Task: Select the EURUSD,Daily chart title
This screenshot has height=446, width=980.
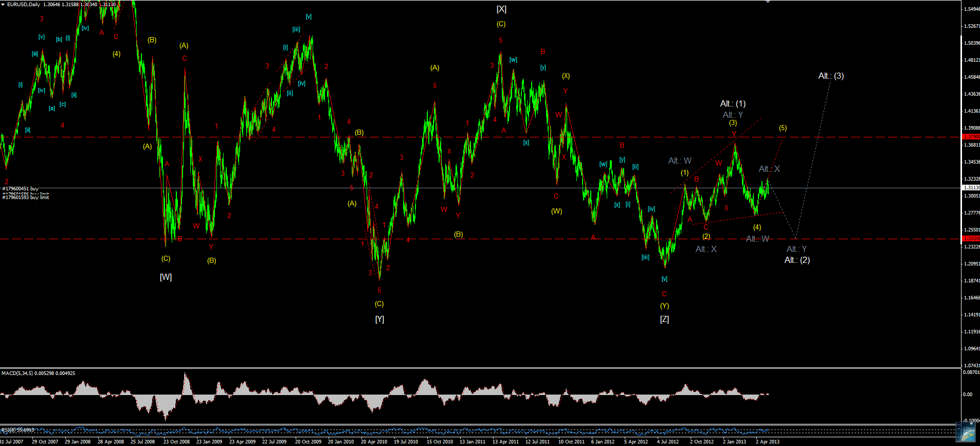Action: [x=24, y=5]
